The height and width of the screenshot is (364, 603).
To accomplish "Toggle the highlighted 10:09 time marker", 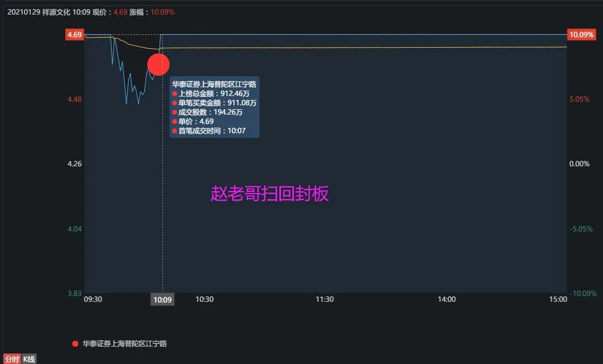I will (161, 299).
